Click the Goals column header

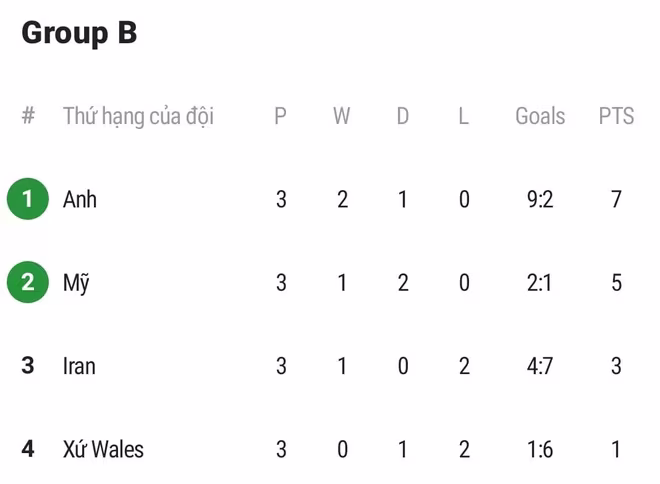point(540,116)
